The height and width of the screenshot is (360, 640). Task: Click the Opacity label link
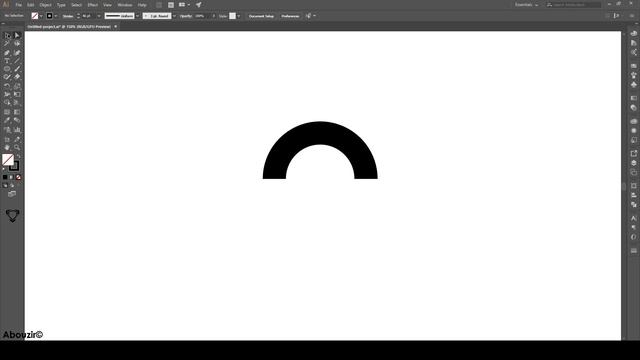[x=186, y=16]
